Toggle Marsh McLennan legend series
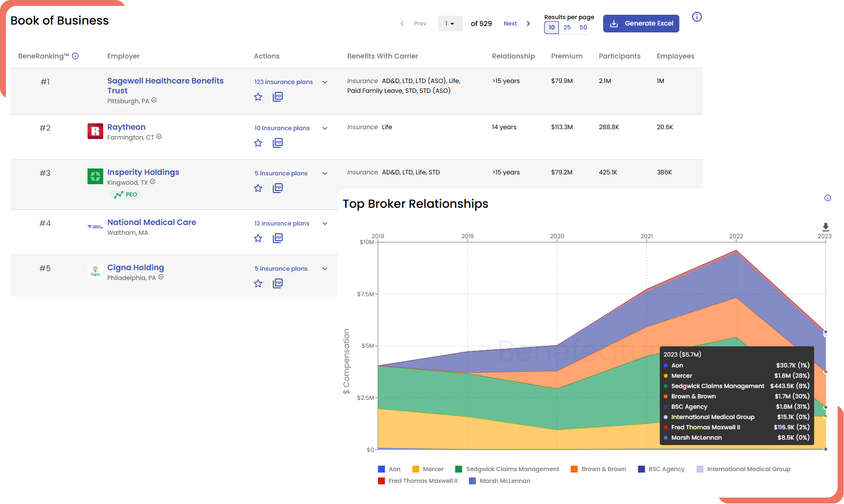 point(500,481)
